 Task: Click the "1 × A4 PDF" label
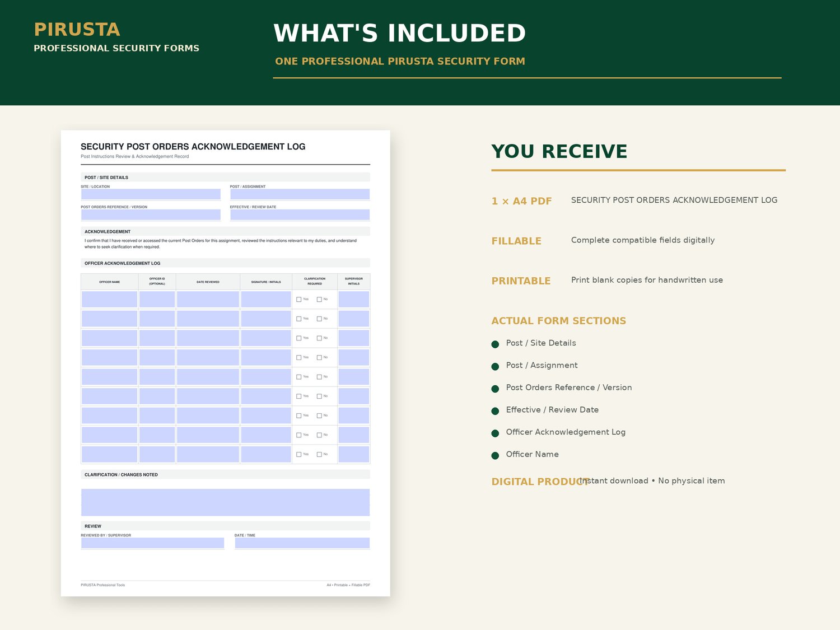521,201
